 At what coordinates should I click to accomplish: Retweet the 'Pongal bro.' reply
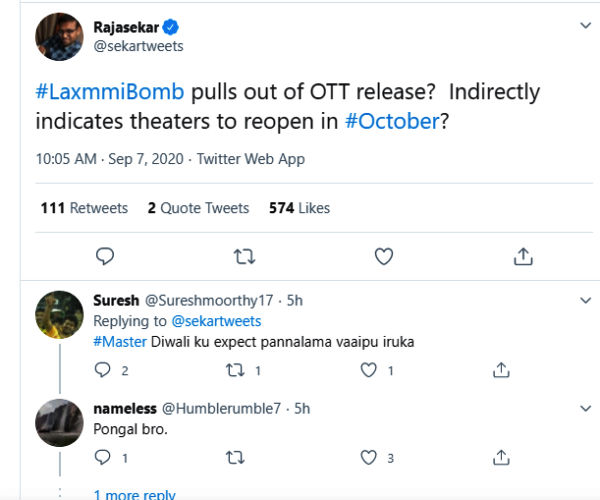pyautogui.click(x=236, y=458)
